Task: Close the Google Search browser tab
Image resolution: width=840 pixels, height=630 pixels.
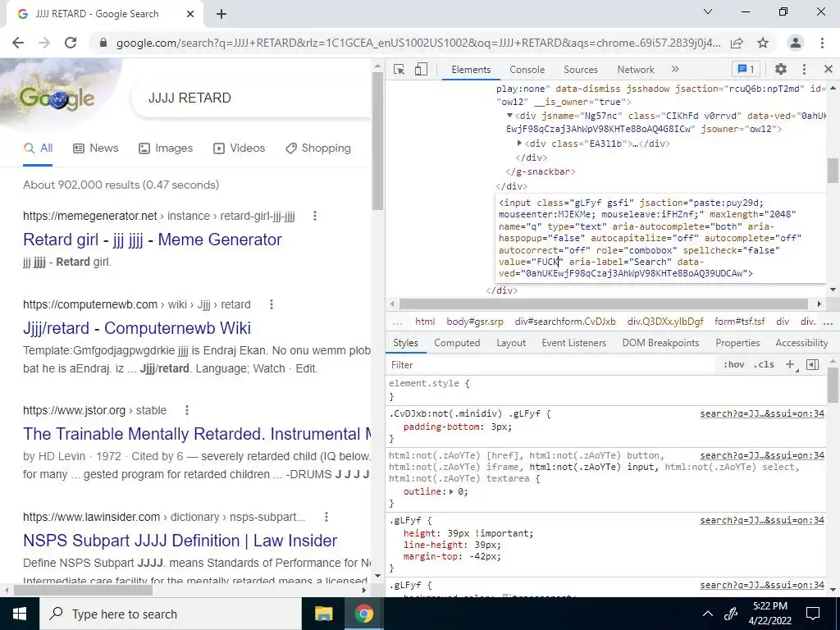Action: (190, 14)
